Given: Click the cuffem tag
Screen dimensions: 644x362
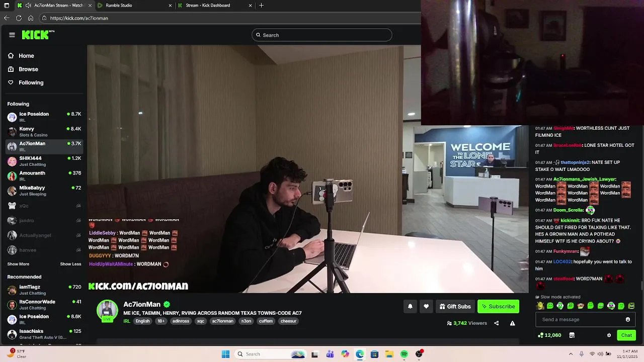Looking at the screenshot, I should 266,321.
